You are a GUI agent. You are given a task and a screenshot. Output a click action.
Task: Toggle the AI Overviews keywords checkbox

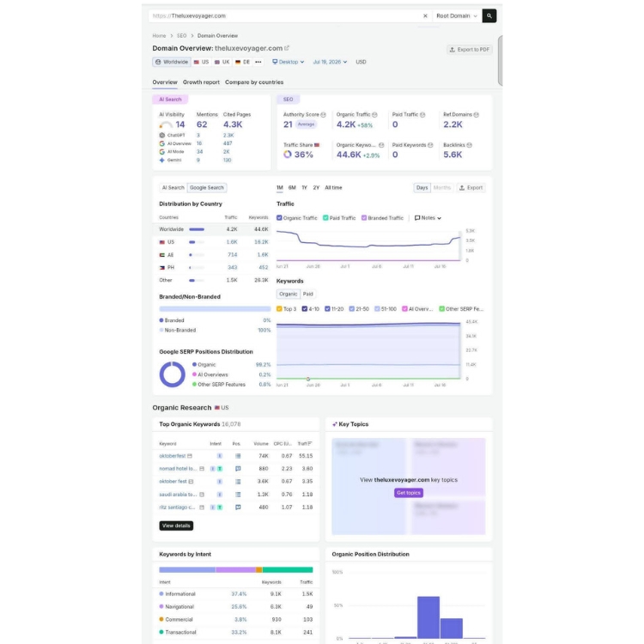coord(404,309)
